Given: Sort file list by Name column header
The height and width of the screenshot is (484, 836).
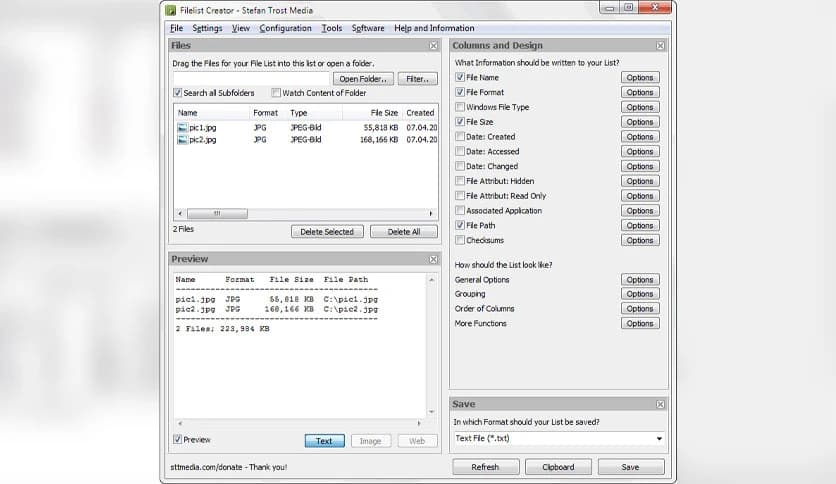Looking at the screenshot, I should tap(212, 113).
